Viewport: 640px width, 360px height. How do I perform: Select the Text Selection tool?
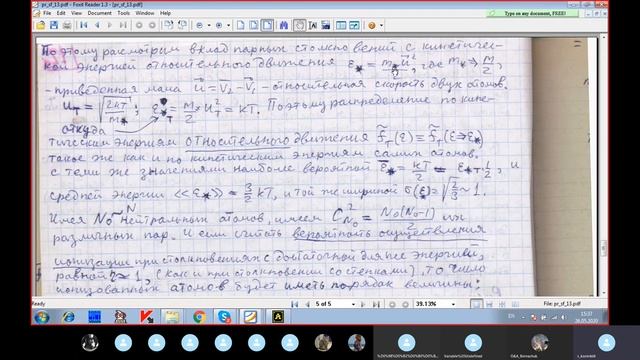tap(313, 25)
